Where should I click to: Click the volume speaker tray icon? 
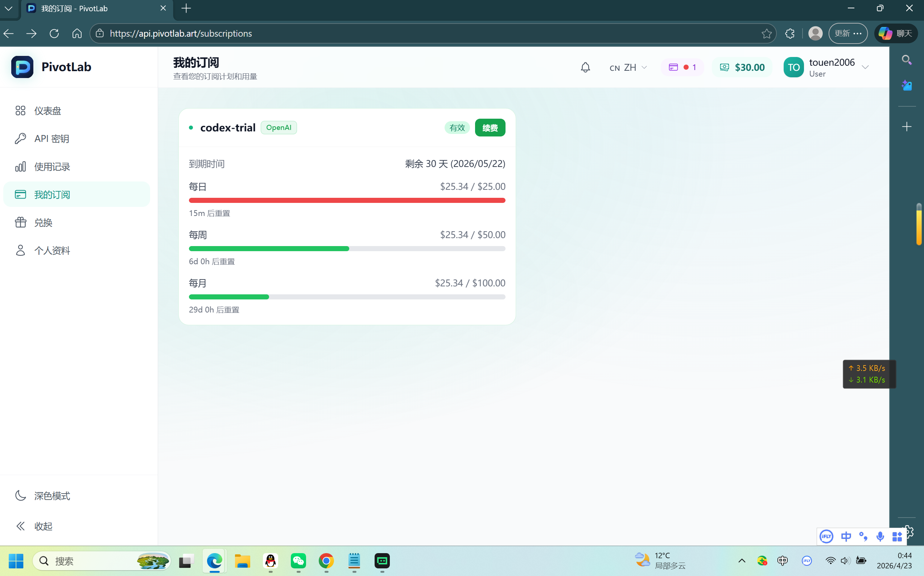pos(846,561)
